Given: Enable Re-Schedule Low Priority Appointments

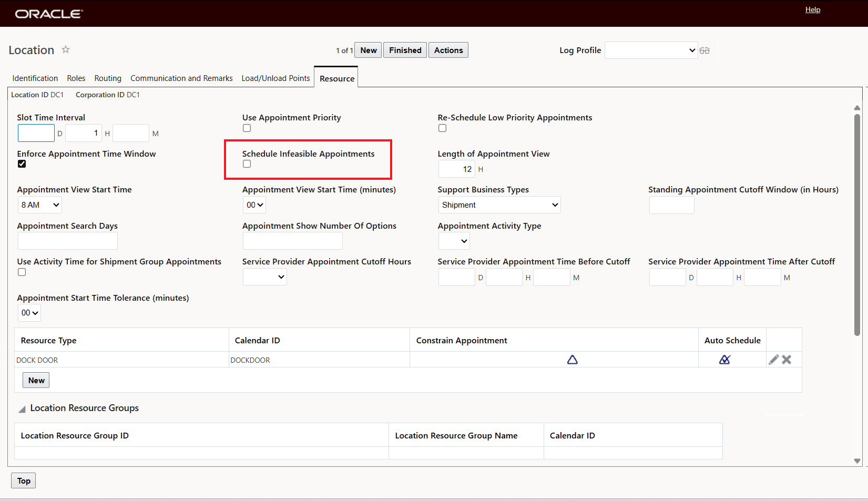Looking at the screenshot, I should (442, 128).
